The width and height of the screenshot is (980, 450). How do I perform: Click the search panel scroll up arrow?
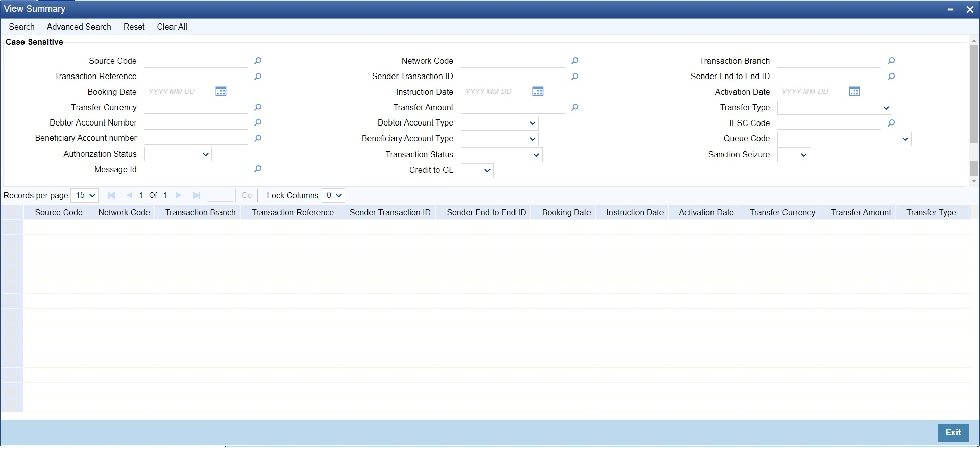point(974,40)
